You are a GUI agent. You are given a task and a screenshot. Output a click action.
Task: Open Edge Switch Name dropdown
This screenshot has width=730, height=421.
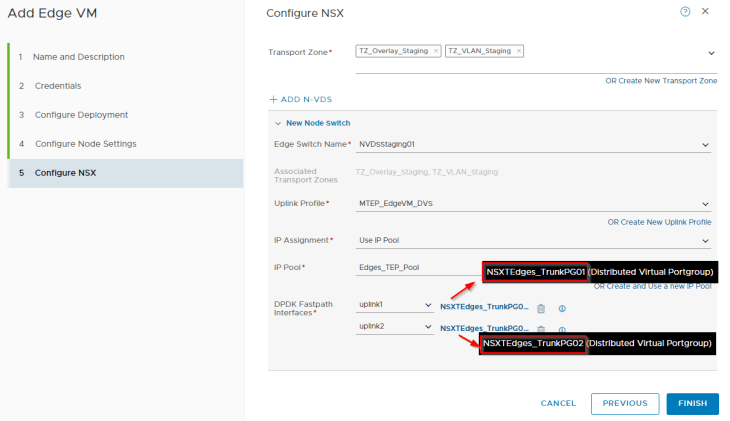pos(705,144)
